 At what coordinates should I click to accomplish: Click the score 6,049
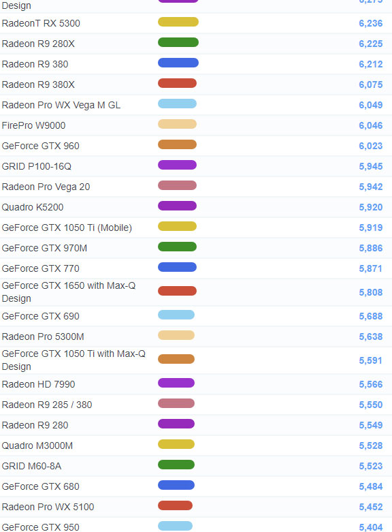371,105
